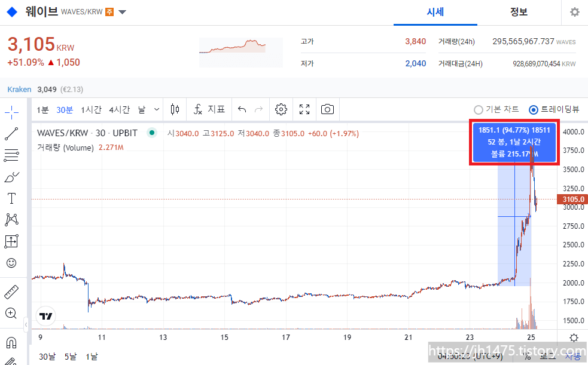Viewport: 588px width, 365px height.
Task: Open the emoji icons tool
Action: pyautogui.click(x=11, y=263)
